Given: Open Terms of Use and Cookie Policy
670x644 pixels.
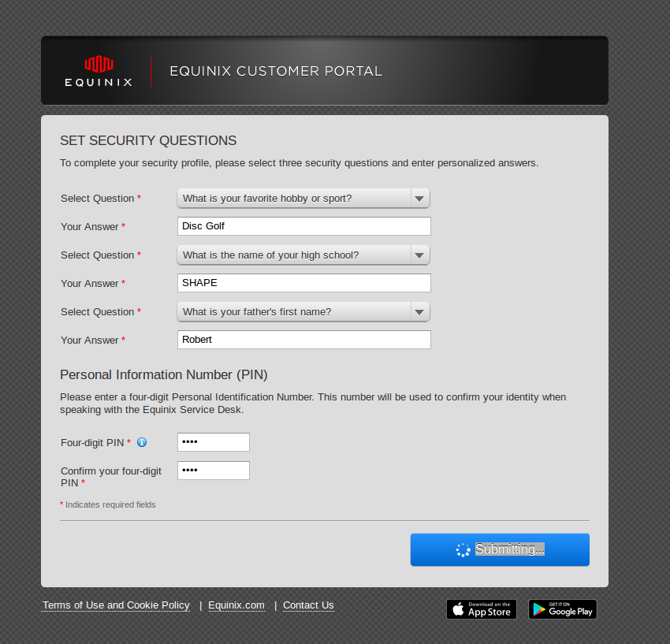Looking at the screenshot, I should pyautogui.click(x=116, y=605).
